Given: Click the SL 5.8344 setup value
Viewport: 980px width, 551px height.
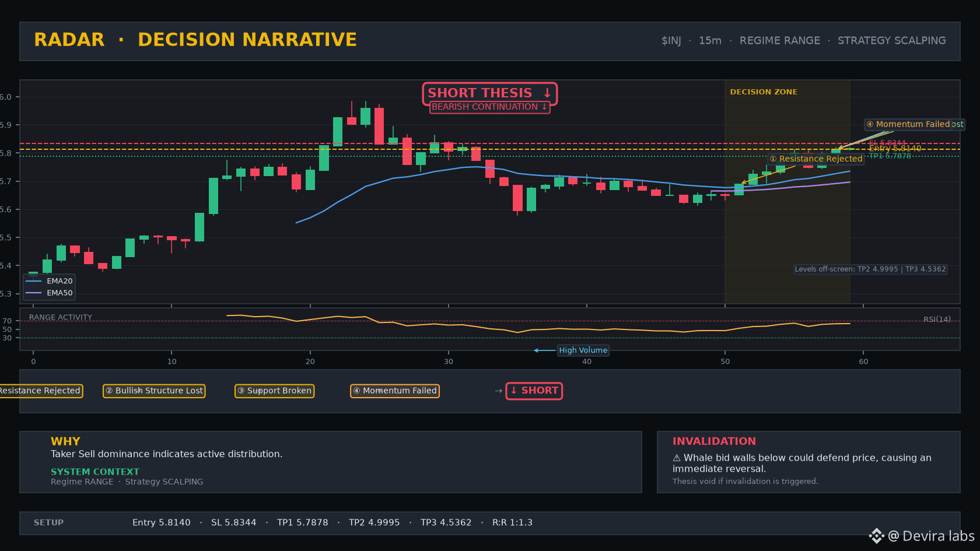Looking at the screenshot, I should pyautogui.click(x=234, y=522).
